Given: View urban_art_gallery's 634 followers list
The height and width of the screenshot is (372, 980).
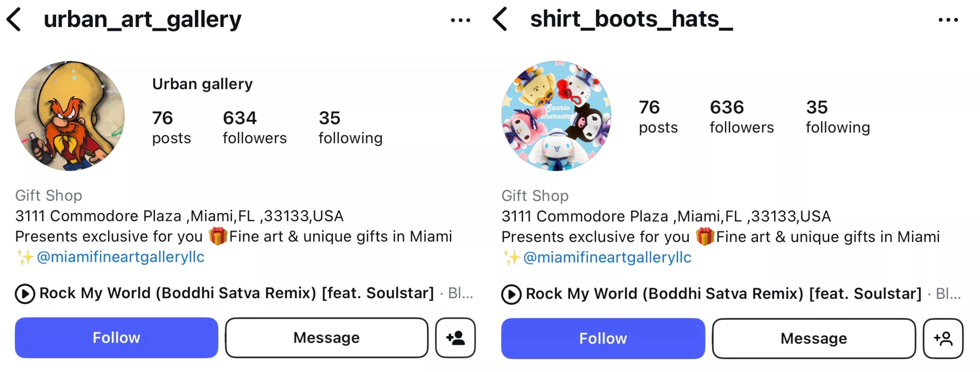Looking at the screenshot, I should pyautogui.click(x=254, y=128).
